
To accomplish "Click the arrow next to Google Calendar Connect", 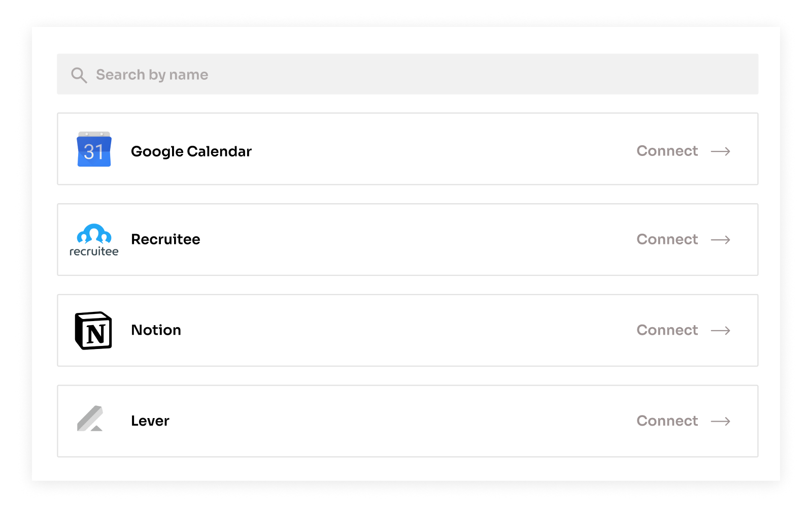I will coord(721,151).
